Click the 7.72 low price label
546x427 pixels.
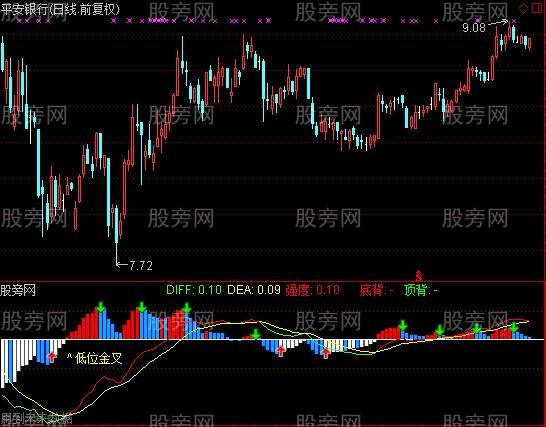pyautogui.click(x=141, y=266)
